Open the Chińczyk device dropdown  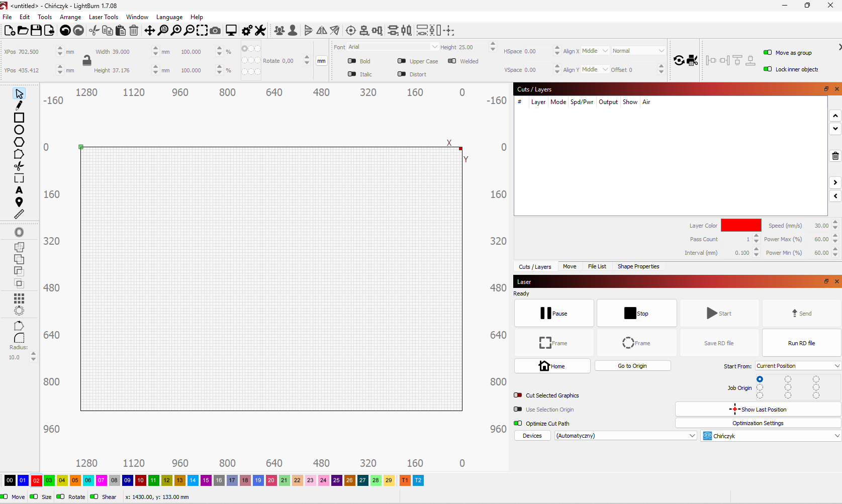[771, 436]
